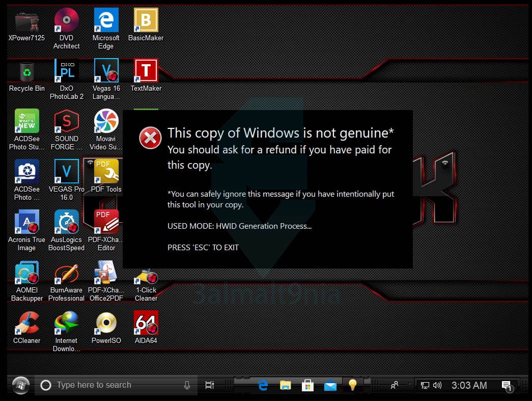Select PDF-XChange Office2PDF icon
The height and width of the screenshot is (401, 532).
point(106,272)
